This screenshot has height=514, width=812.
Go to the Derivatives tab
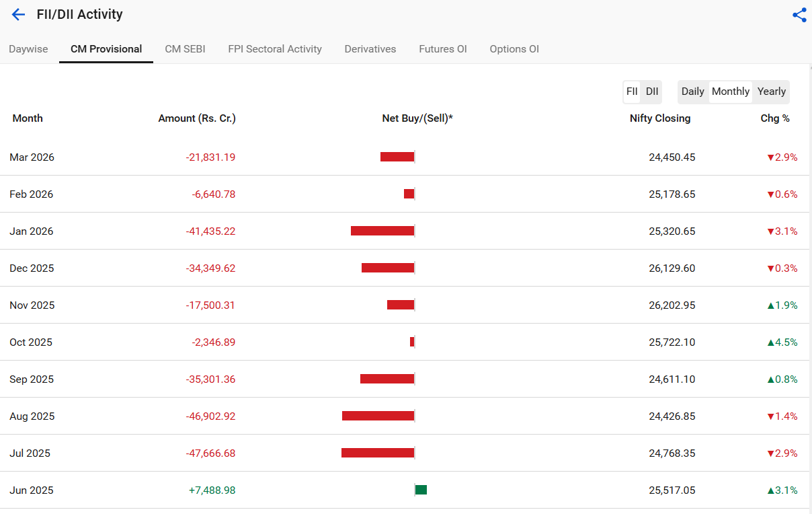pyautogui.click(x=370, y=49)
